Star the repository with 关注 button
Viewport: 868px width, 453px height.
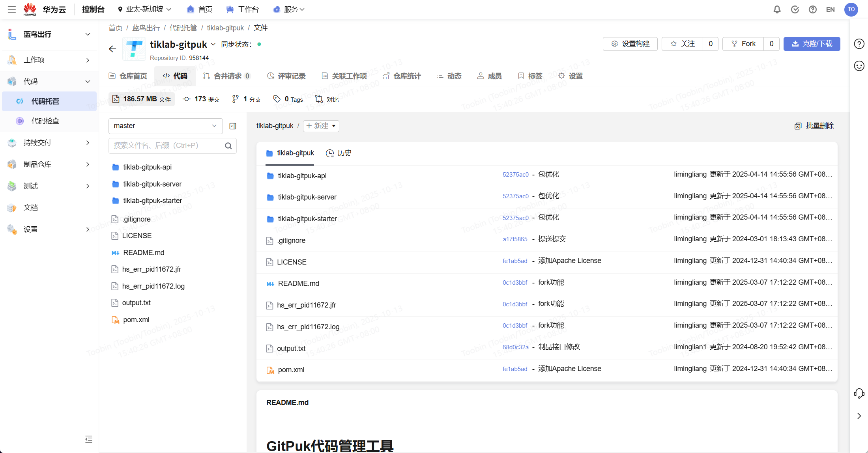683,44
